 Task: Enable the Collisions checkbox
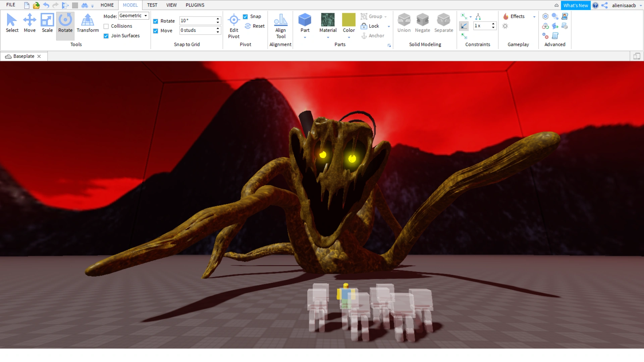(106, 26)
